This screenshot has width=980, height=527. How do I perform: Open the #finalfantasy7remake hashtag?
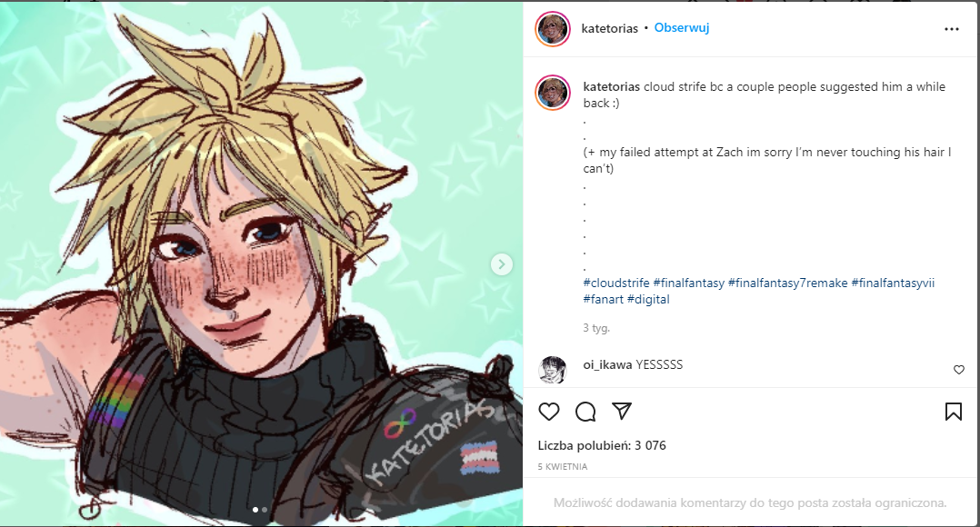[787, 283]
